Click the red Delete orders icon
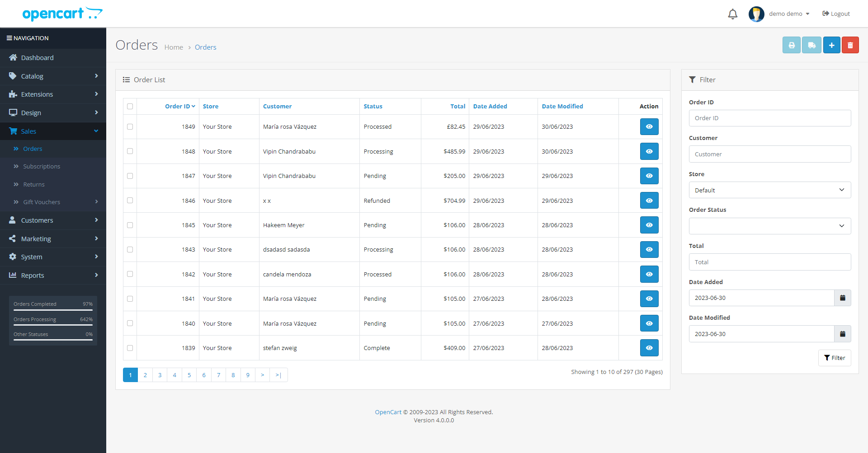 coord(850,45)
